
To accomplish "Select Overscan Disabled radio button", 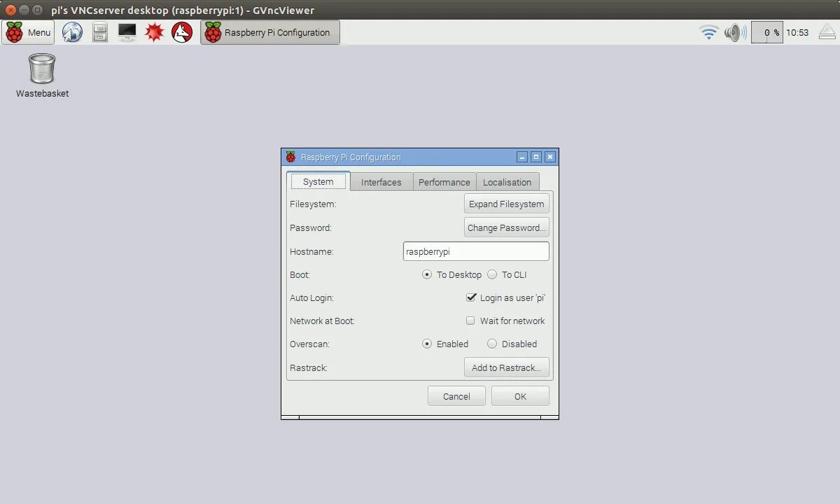I will [512, 344].
